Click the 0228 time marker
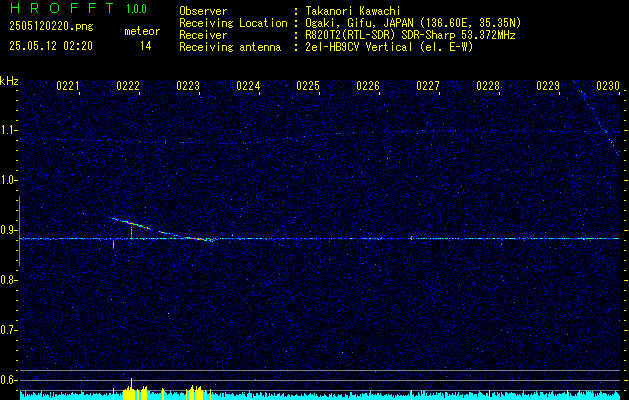The width and height of the screenshot is (629, 400). tap(488, 86)
